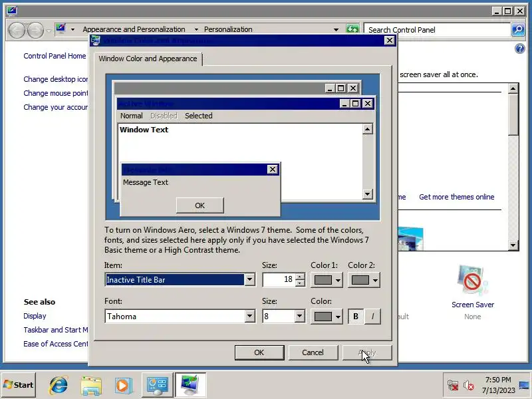Image resolution: width=532 pixels, height=399 pixels.
Task: Open Ease of Access Center link
Action: pos(56,344)
